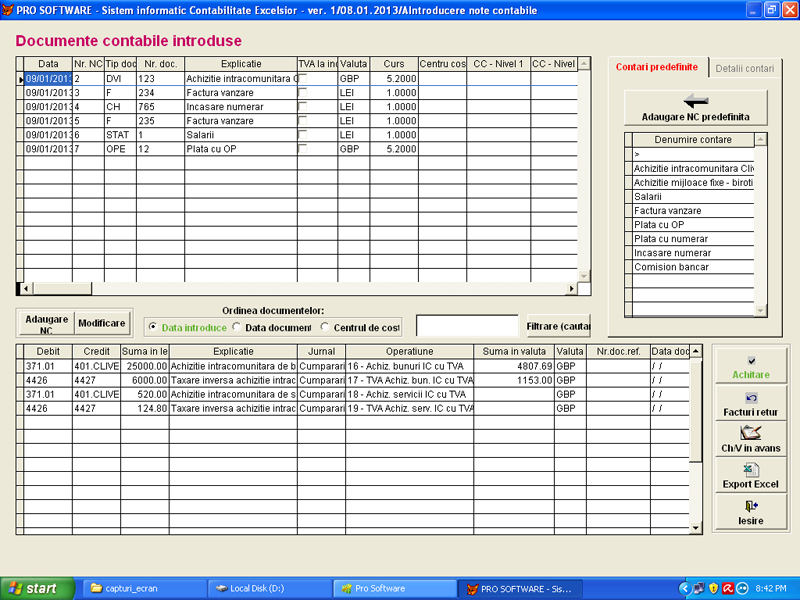Click Adaugare NC button
Screen dimensions: 800x600
tap(46, 324)
